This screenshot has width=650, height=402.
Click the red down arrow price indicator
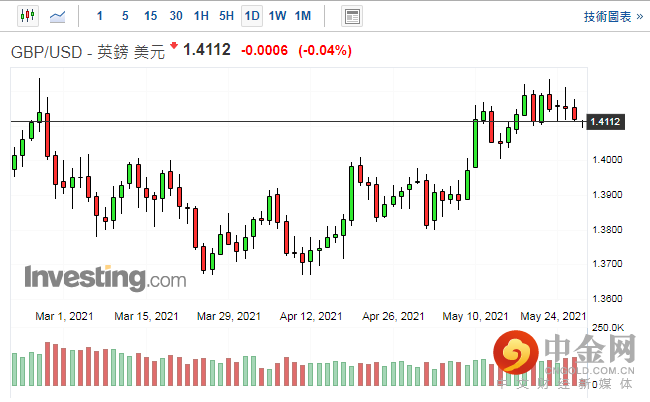click(174, 45)
